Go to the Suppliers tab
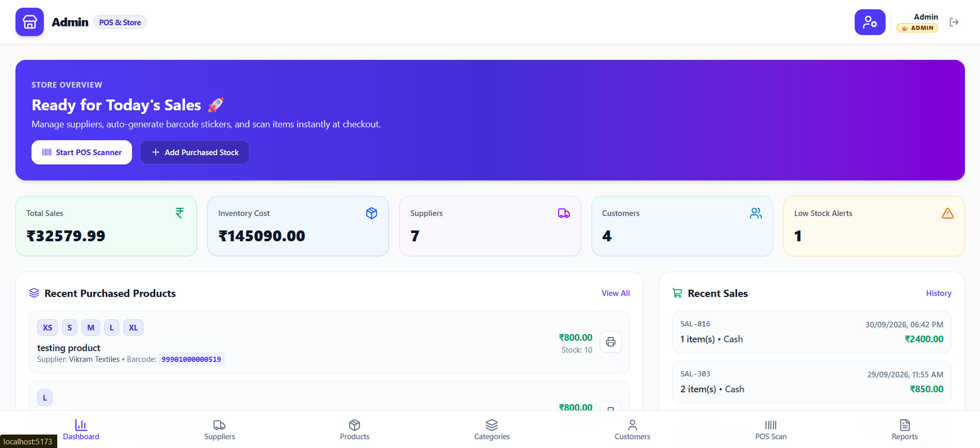This screenshot has width=980, height=448. 220,430
